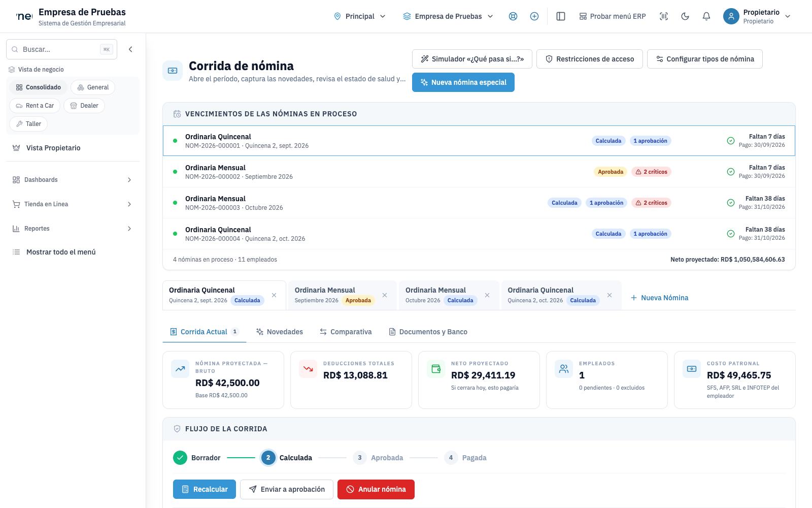Select the Consolidado business view
The image size is (812, 508).
coord(38,87)
